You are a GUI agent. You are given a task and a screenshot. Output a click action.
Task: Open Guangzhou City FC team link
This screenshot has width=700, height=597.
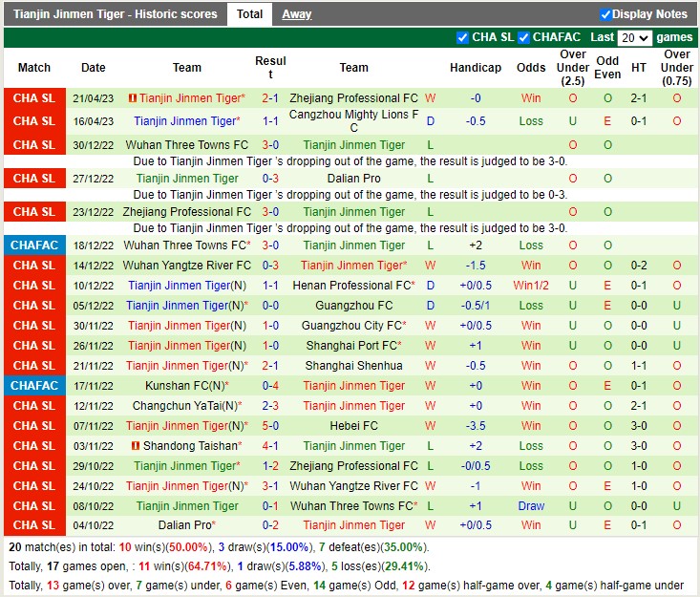pos(353,326)
